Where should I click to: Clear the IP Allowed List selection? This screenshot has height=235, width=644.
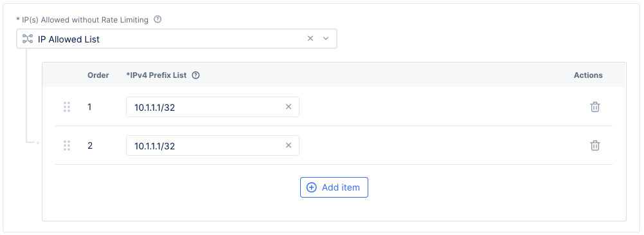click(310, 39)
